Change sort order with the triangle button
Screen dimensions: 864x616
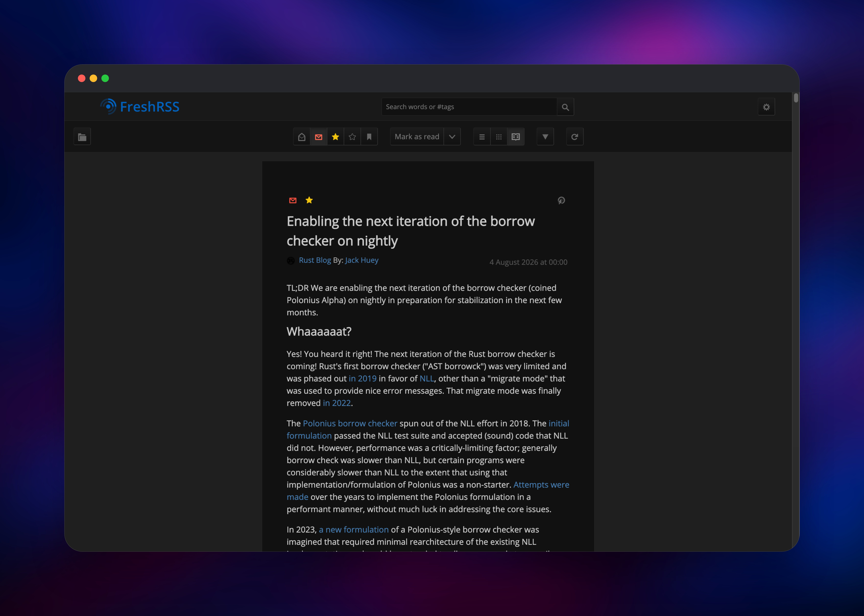[545, 137]
